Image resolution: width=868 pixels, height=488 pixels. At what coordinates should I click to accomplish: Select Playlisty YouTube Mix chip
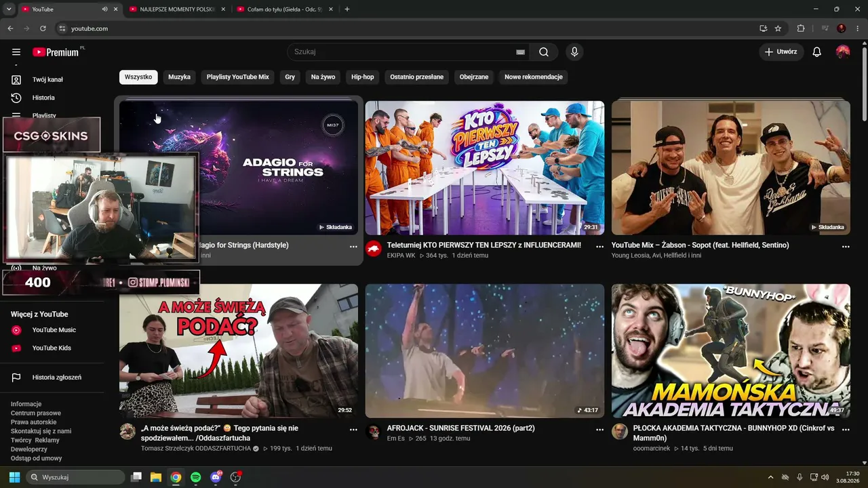[238, 77]
